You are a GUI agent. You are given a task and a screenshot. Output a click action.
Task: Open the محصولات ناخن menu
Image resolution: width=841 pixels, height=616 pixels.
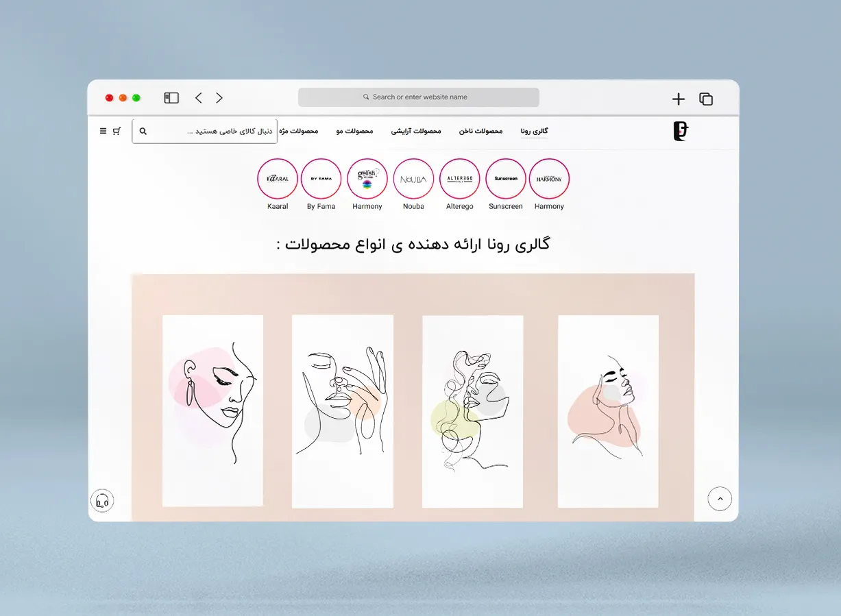click(x=480, y=131)
